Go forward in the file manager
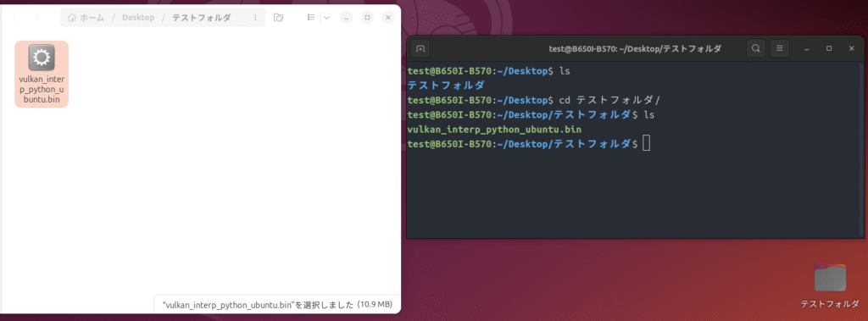The height and width of the screenshot is (321, 868). 37,17
